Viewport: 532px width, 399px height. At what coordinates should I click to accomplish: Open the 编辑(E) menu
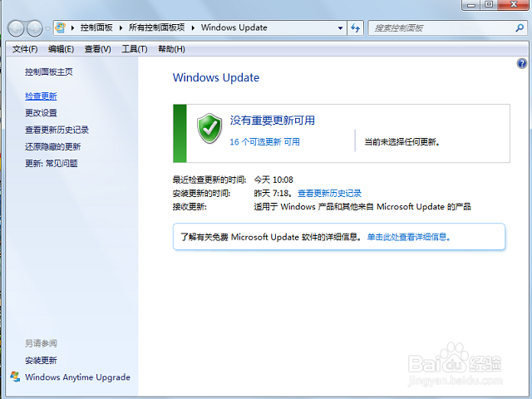coord(61,49)
